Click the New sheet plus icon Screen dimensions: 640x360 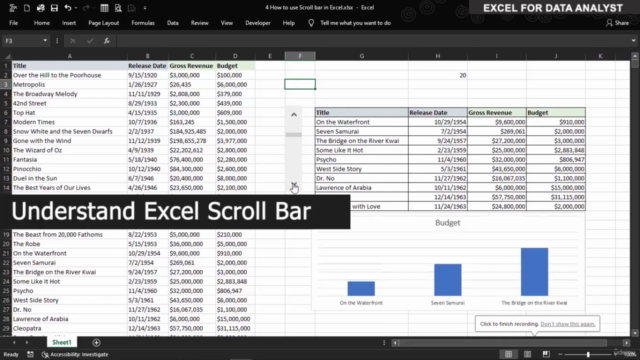coord(96,343)
